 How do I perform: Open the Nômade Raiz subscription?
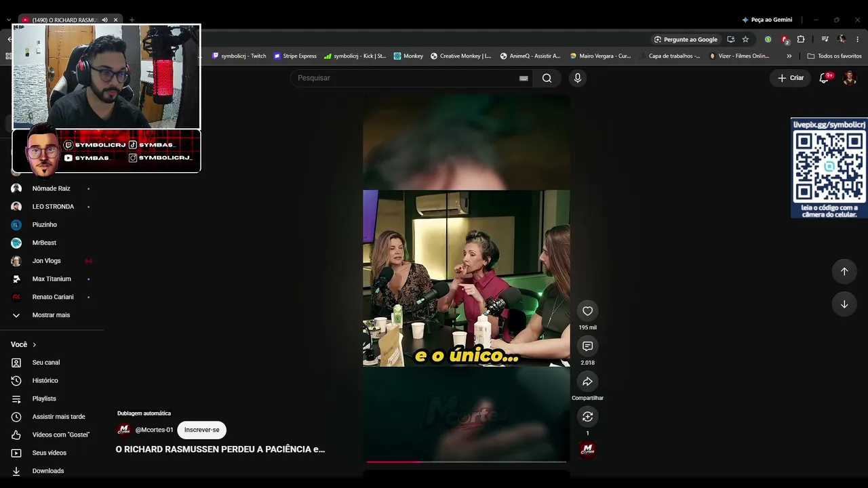click(52, 188)
